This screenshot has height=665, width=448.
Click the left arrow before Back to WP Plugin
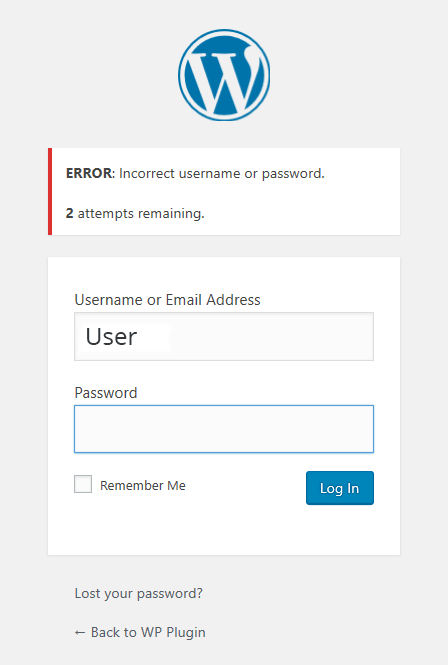[x=80, y=633]
